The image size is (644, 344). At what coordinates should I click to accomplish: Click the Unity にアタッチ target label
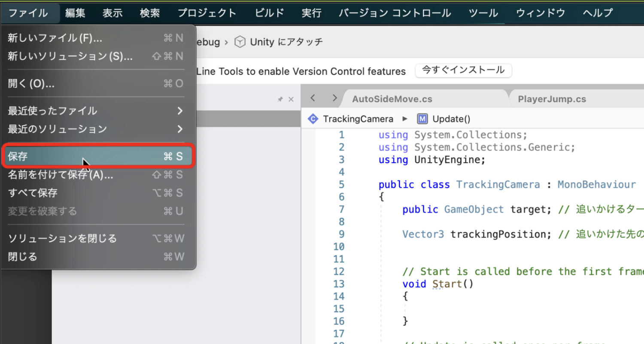click(x=286, y=42)
